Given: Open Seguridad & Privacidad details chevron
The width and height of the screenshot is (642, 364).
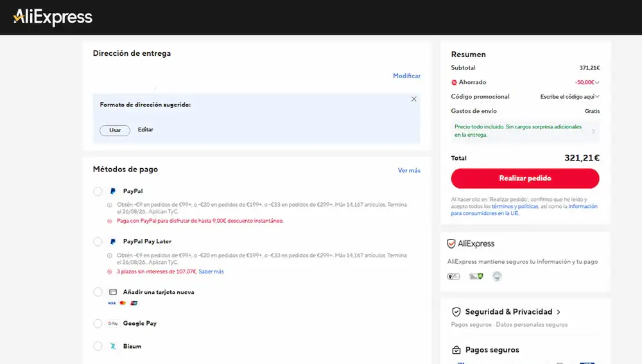Looking at the screenshot, I should tap(559, 312).
